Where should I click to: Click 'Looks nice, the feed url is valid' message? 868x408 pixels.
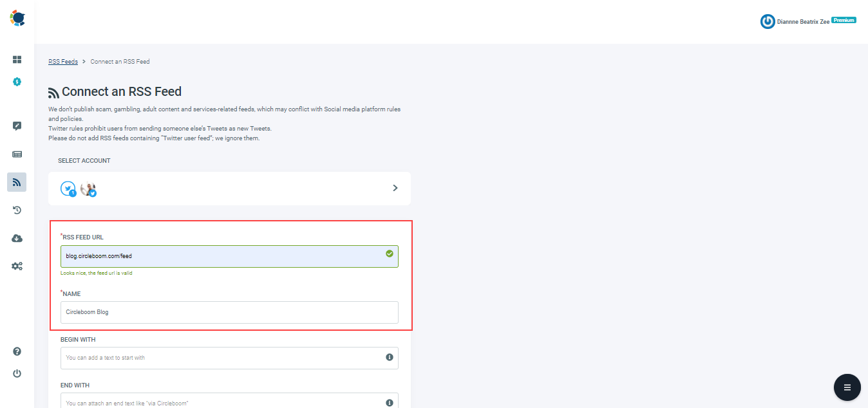click(97, 273)
